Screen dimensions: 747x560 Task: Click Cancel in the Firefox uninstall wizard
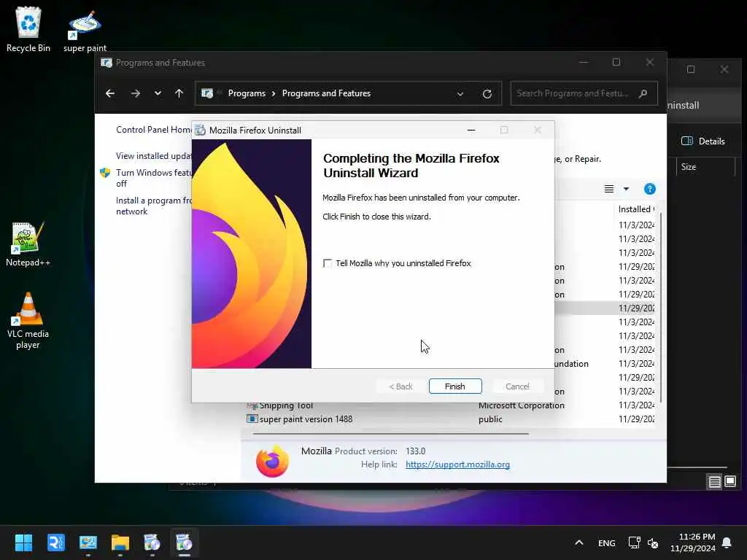517,386
